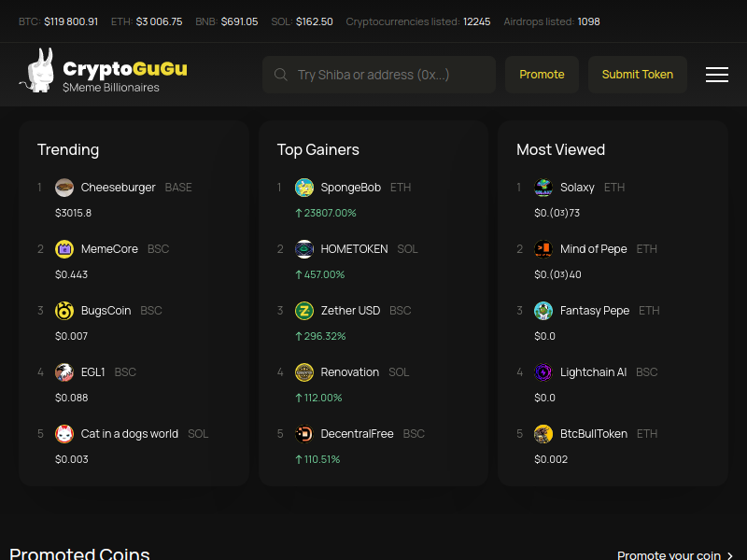Viewport: 747px width, 560px height.
Task: Click the ETH price $3 006.75
Action: point(159,21)
